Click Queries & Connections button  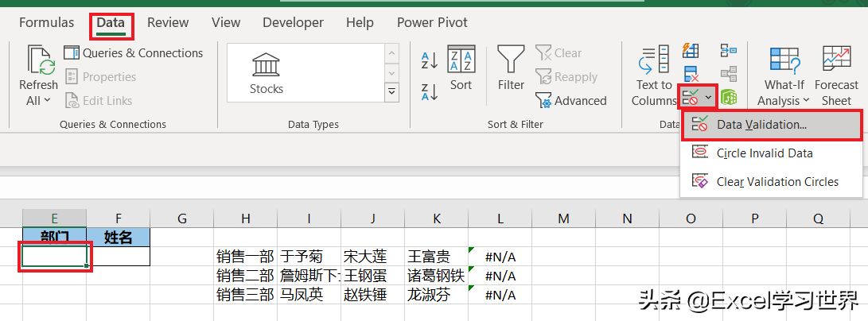134,53
